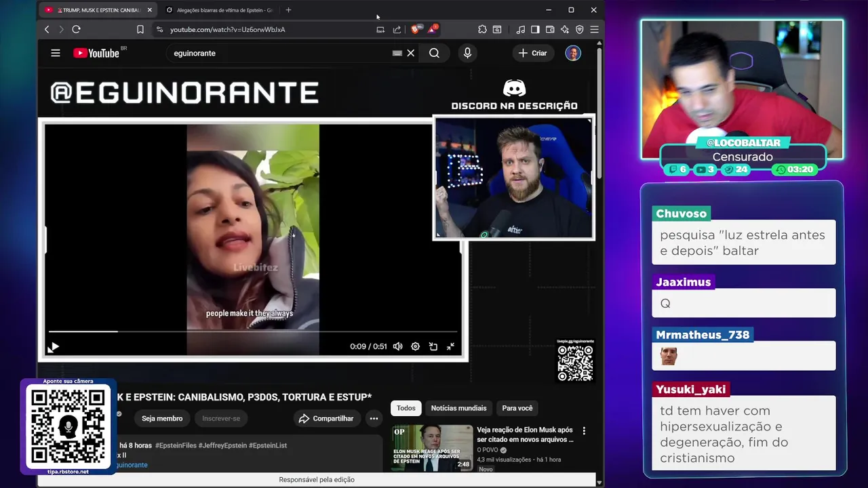
Task: Click Chuvoso's chat message
Action: [x=744, y=243]
